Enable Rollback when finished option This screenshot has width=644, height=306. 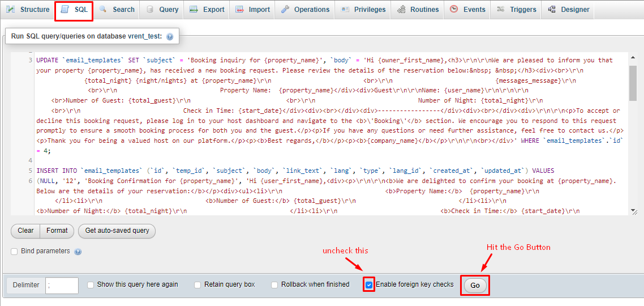click(274, 285)
